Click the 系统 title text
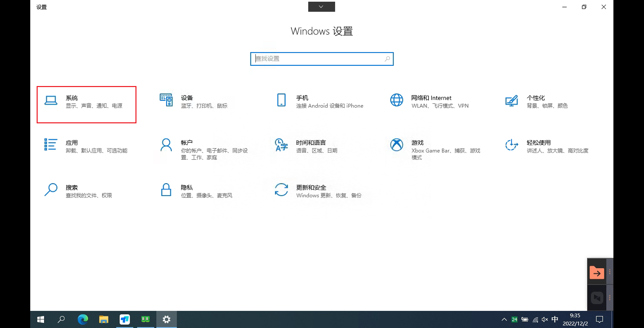This screenshot has width=644, height=328. (72, 98)
